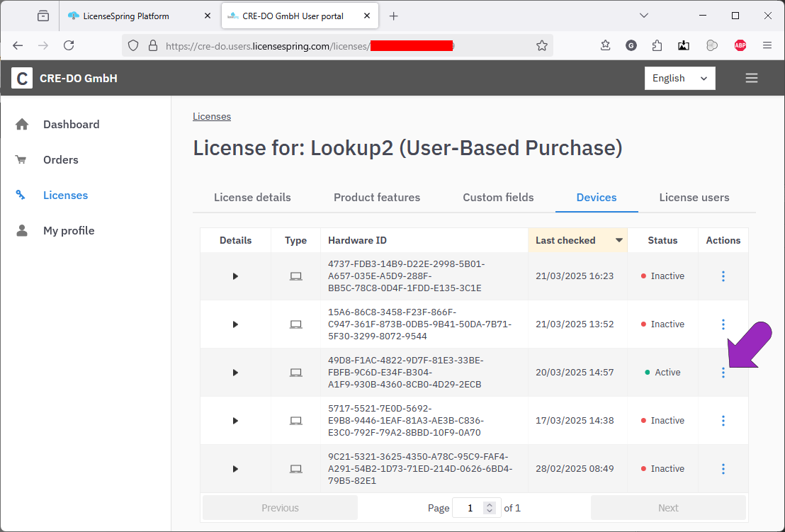
Task: Click the tracking protection shield icon
Action: click(132, 45)
